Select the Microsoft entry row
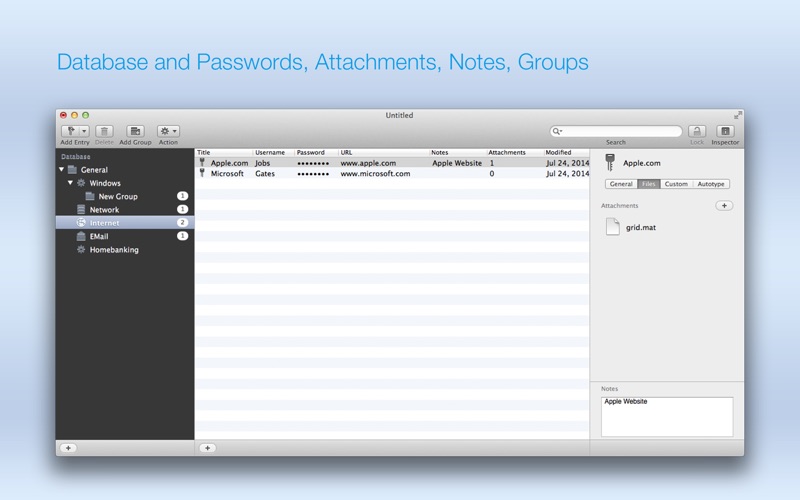 (392, 173)
